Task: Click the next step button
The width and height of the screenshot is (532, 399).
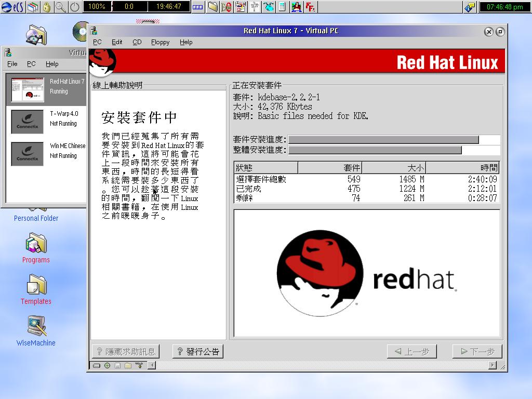Action: (x=477, y=352)
